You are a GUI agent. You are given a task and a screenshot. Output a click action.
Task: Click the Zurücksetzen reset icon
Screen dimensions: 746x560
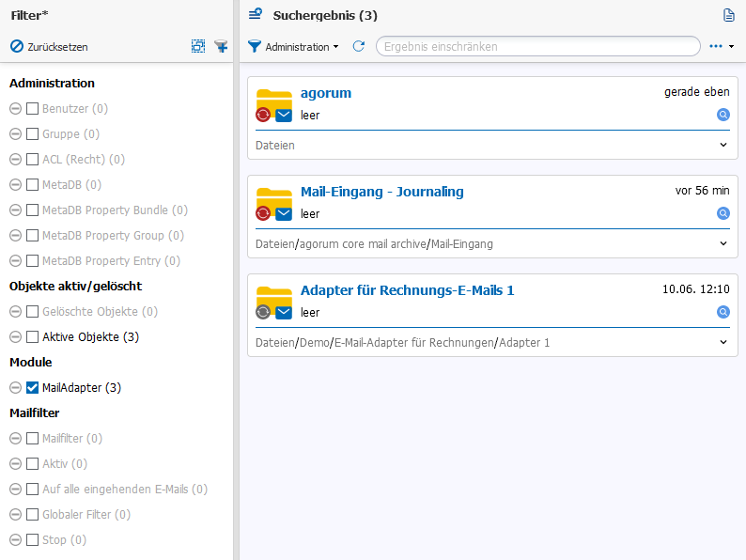(x=17, y=47)
